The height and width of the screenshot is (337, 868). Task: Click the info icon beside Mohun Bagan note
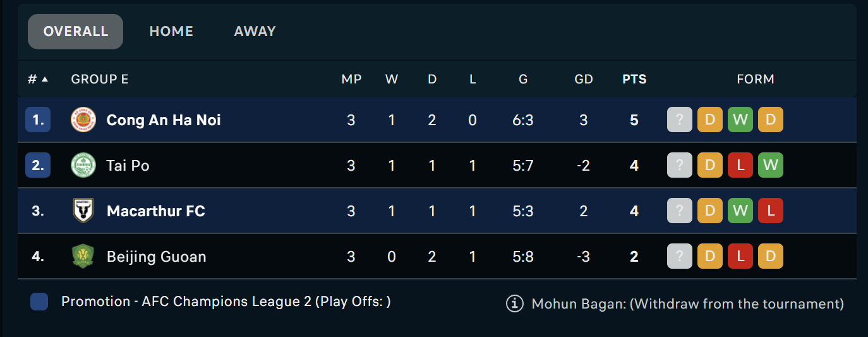[x=515, y=303]
